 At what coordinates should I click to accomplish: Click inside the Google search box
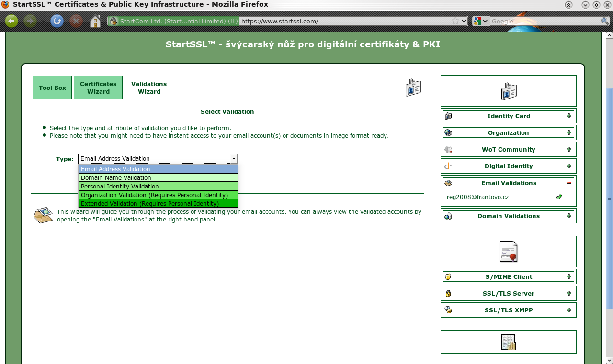pos(545,21)
